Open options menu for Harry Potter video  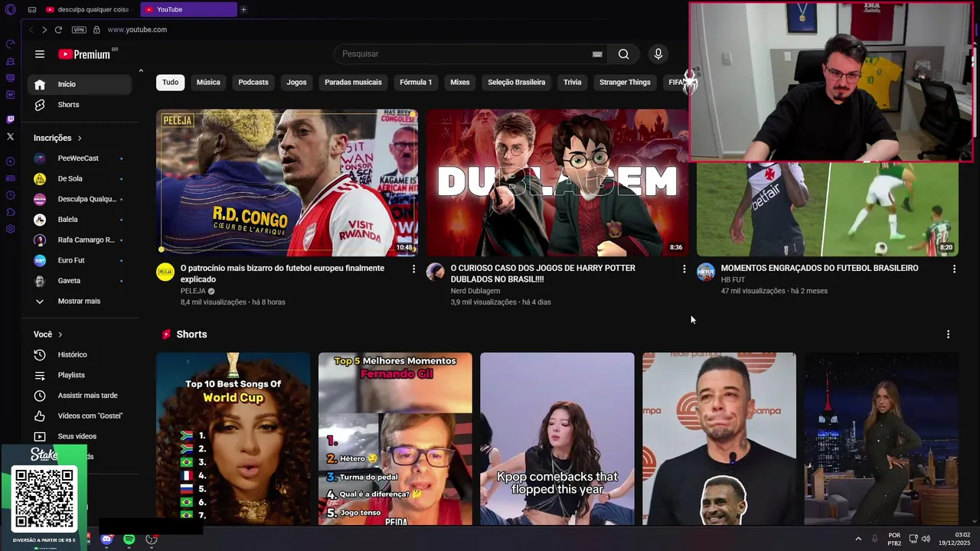684,269
